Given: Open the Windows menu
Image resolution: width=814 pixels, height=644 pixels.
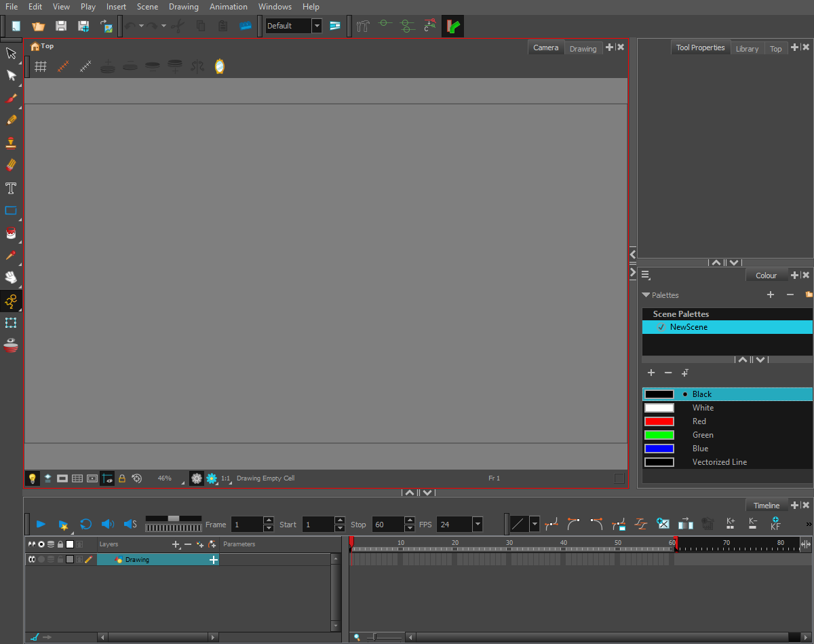Looking at the screenshot, I should click(275, 7).
